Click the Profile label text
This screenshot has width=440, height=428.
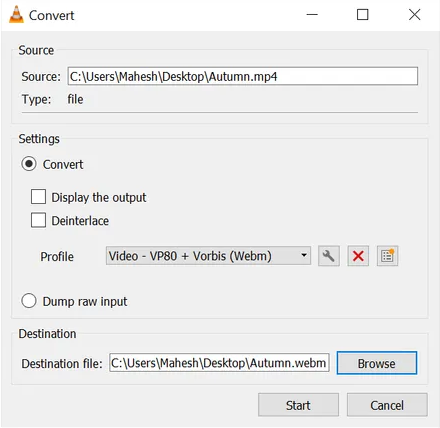point(57,257)
